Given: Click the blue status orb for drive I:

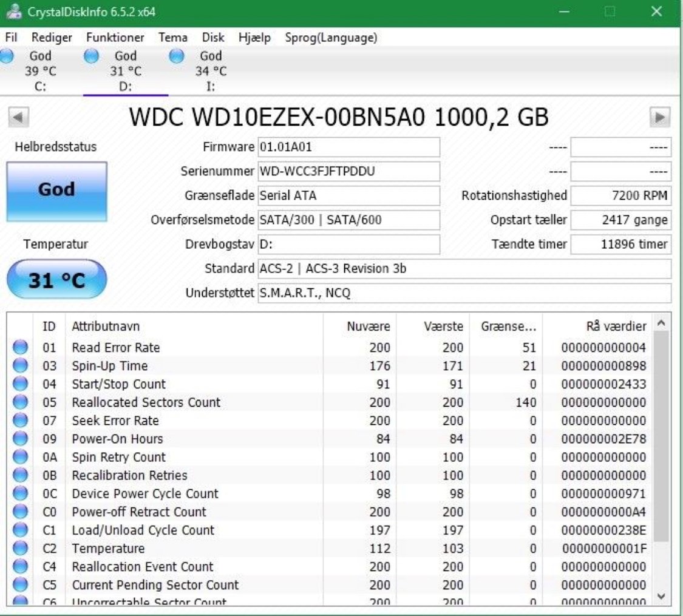Looking at the screenshot, I should tap(177, 56).
